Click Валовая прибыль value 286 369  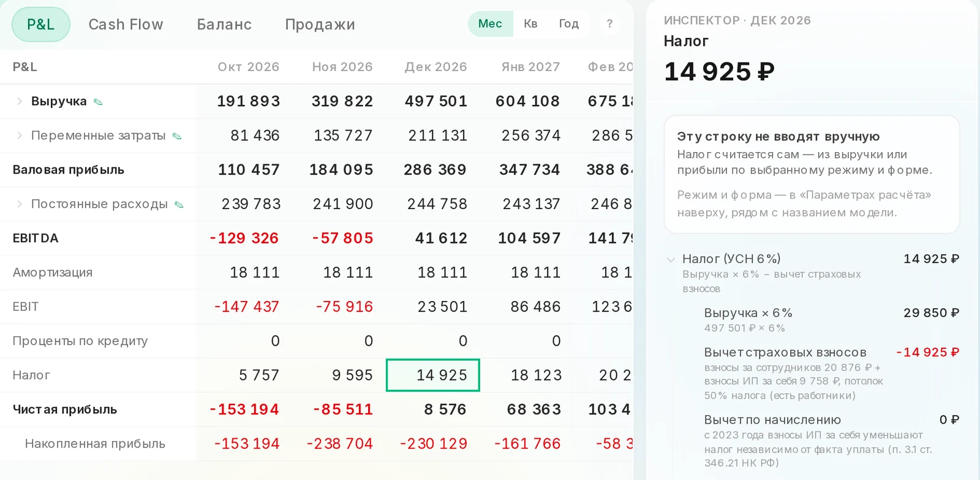(x=435, y=170)
